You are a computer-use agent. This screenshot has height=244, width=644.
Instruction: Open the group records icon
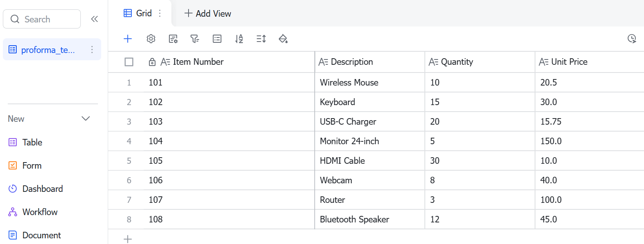[x=217, y=39]
